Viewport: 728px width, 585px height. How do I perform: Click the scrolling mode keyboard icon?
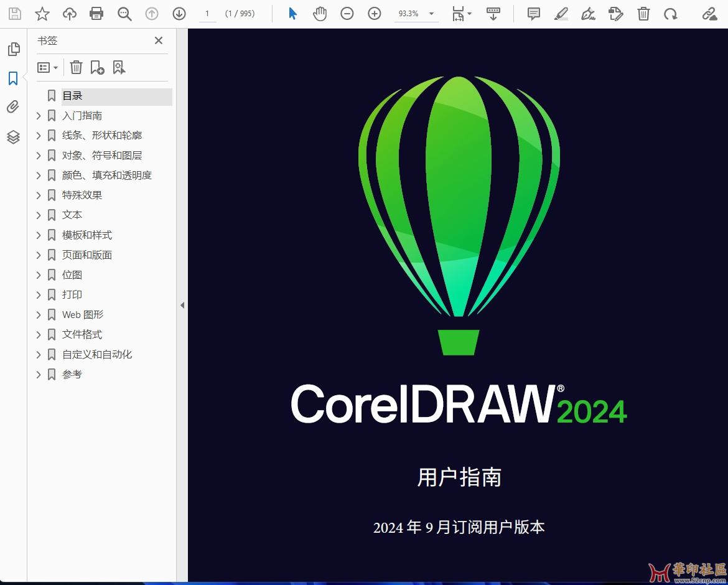(493, 14)
